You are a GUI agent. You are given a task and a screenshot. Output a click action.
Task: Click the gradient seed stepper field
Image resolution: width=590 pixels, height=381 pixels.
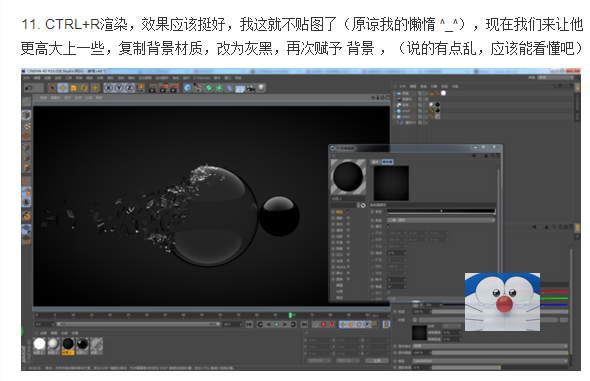click(x=397, y=279)
